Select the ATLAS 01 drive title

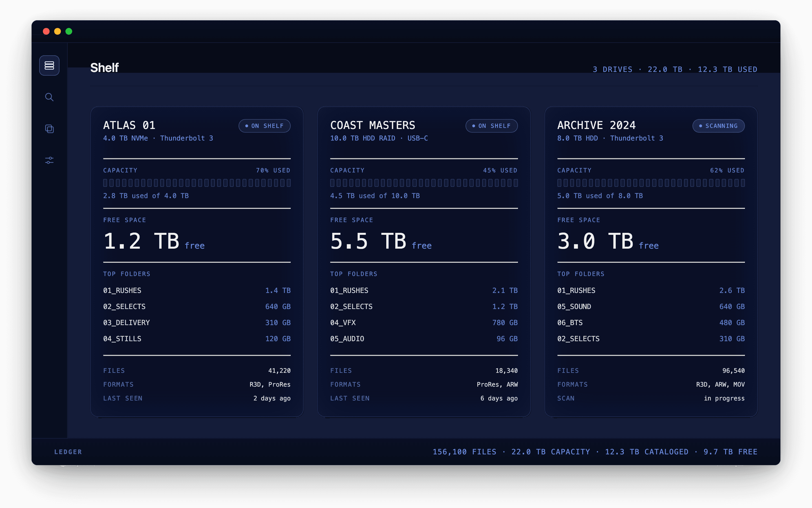(129, 125)
